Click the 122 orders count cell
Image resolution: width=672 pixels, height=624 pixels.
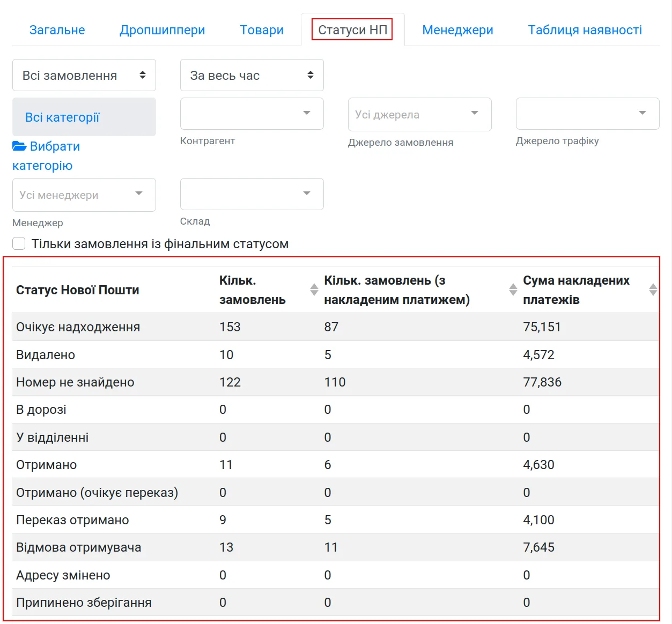(230, 382)
